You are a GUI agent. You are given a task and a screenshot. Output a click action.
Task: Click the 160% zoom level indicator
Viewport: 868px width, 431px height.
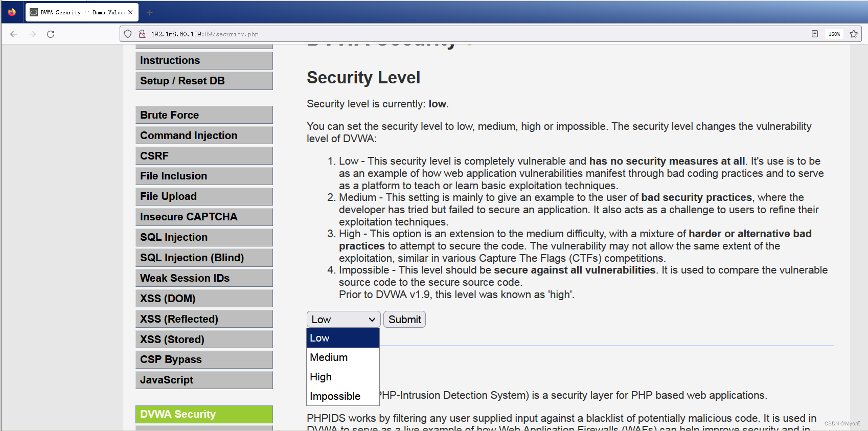pyautogui.click(x=834, y=34)
